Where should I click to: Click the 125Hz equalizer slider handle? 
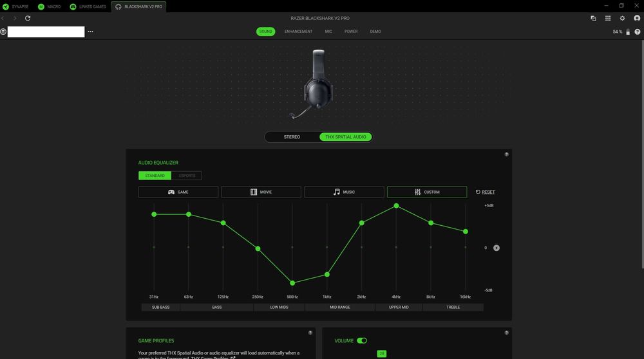(223, 223)
